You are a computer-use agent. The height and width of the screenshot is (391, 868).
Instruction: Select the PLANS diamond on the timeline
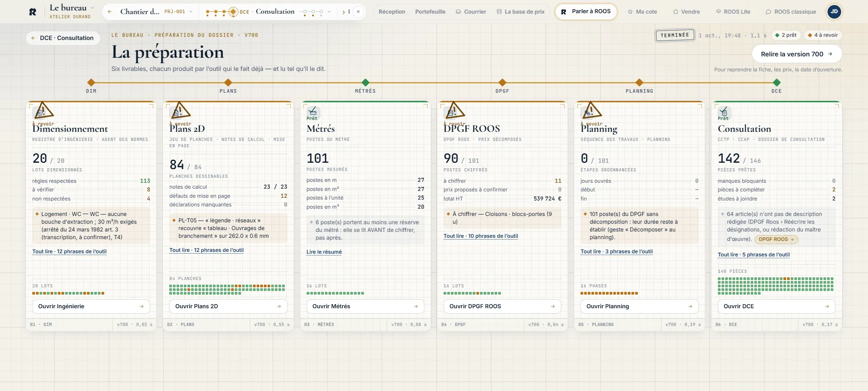228,82
